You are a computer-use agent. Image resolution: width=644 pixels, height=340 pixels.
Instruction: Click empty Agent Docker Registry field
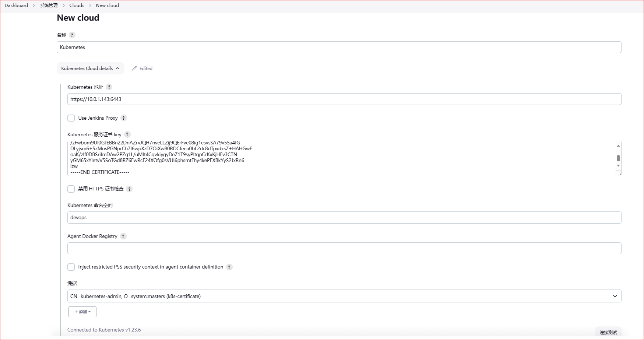(344, 248)
